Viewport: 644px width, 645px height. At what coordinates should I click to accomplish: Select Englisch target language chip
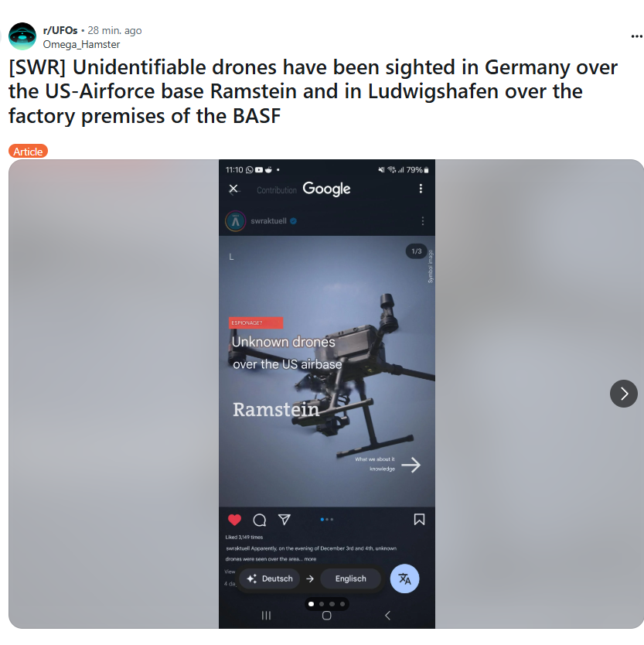coord(350,578)
